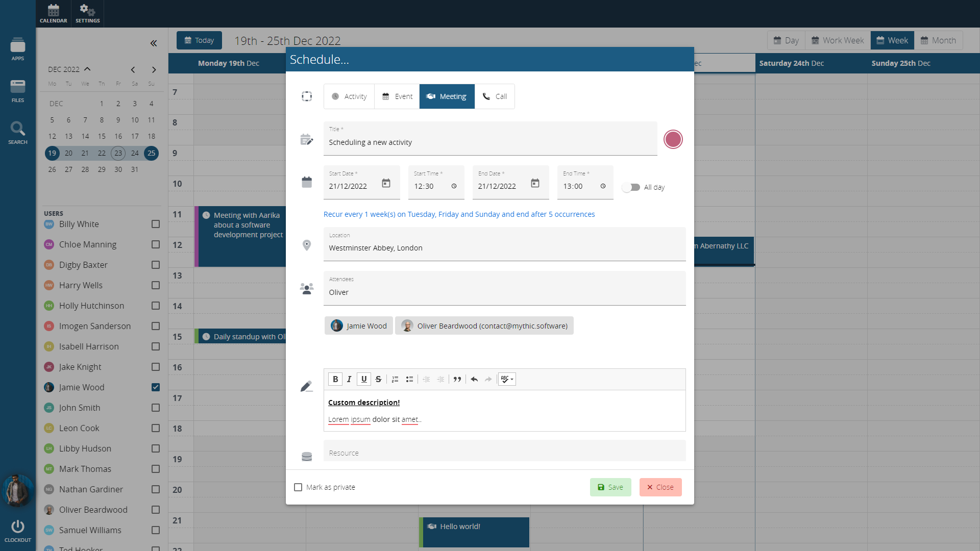The image size is (980, 551).
Task: Toggle underline formatting in the editor
Action: (364, 379)
